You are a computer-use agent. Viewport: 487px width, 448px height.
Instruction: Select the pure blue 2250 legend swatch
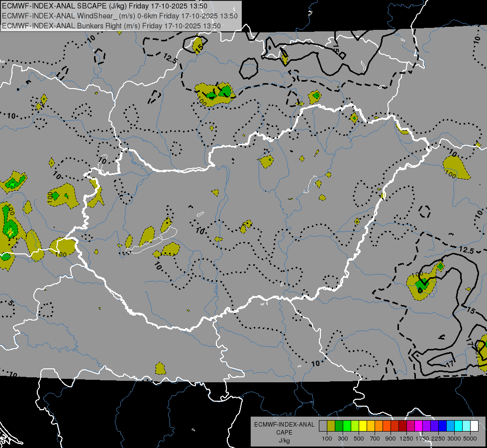[x=443, y=426]
